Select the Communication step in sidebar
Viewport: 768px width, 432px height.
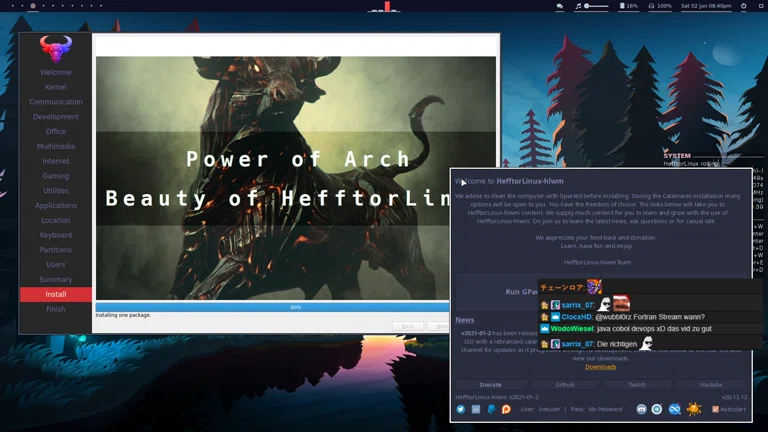tap(56, 102)
